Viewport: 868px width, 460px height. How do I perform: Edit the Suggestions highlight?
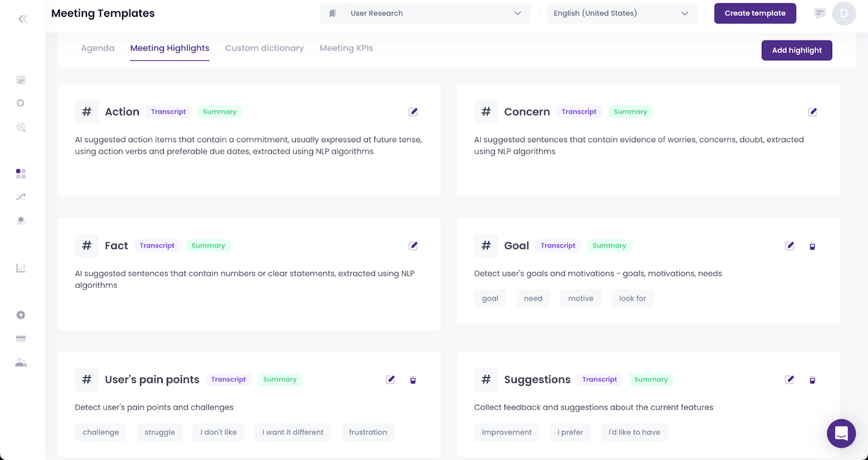point(789,380)
